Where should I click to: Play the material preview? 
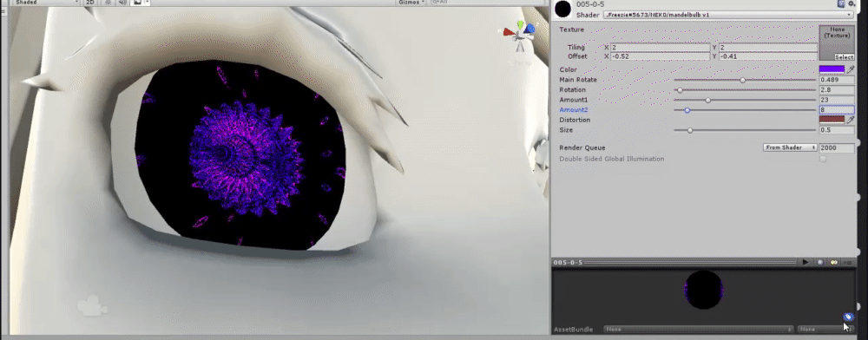[x=806, y=262]
